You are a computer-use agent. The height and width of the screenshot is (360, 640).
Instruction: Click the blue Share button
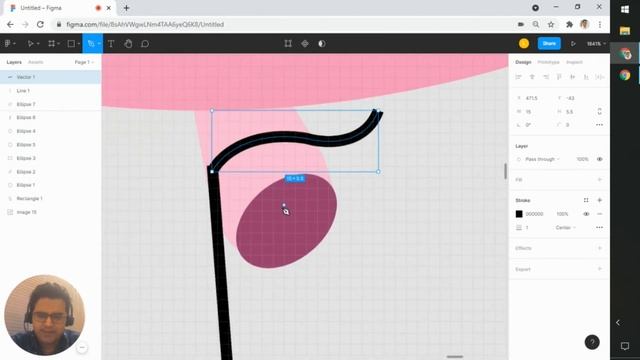coord(549,44)
